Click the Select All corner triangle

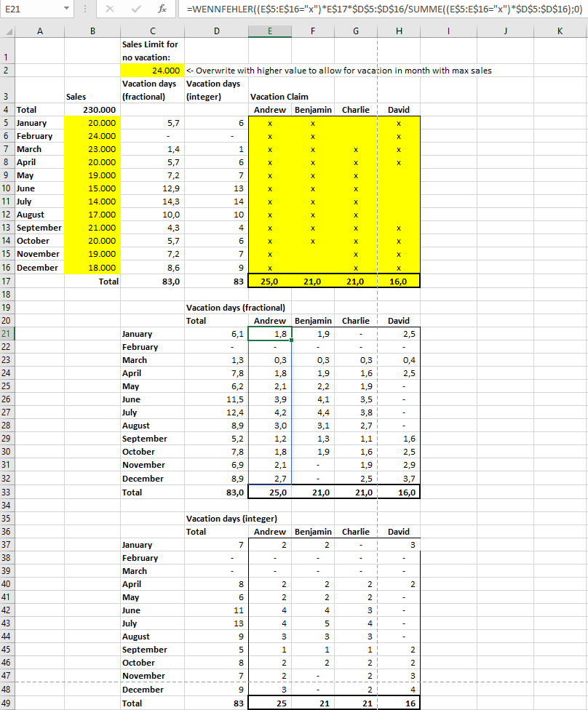[8, 31]
